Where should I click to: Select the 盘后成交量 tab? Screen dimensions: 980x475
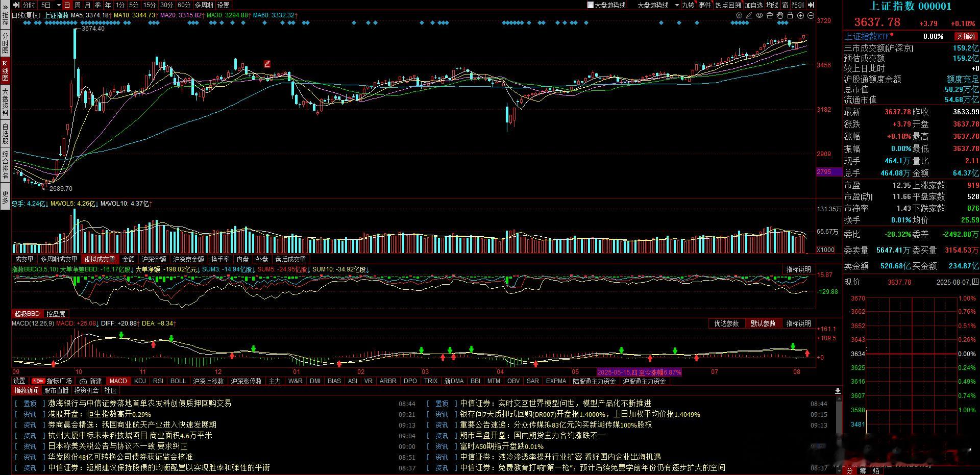[290, 259]
